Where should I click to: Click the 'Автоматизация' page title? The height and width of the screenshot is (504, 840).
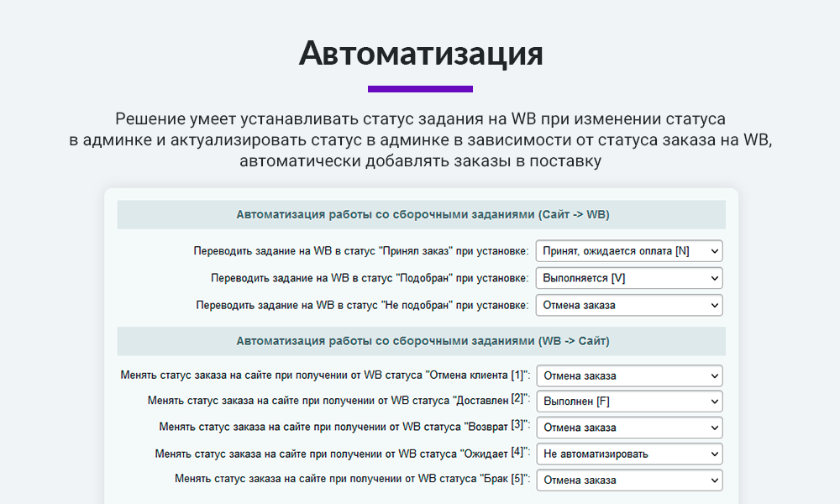point(420,54)
